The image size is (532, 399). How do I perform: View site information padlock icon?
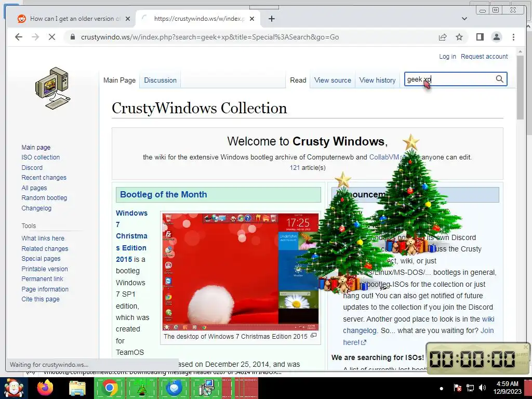(73, 37)
